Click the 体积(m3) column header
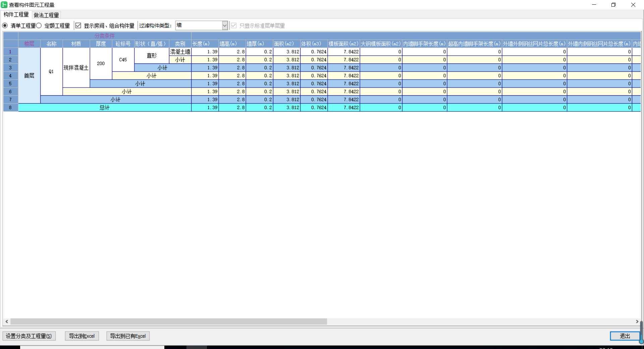Image resolution: width=644 pixels, height=349 pixels. coord(314,44)
